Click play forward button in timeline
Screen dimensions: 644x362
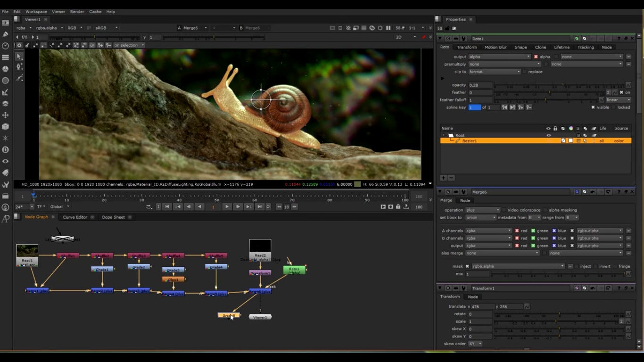(x=227, y=207)
